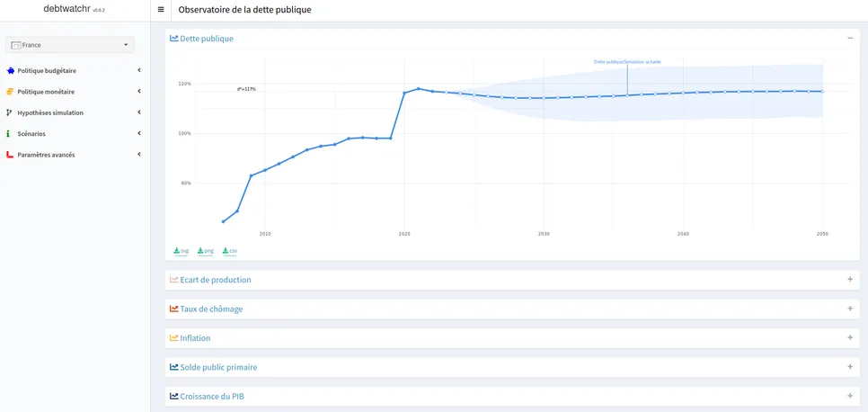868x412 pixels.
Task: Expand the Ecart de production panel
Action: coord(850,280)
